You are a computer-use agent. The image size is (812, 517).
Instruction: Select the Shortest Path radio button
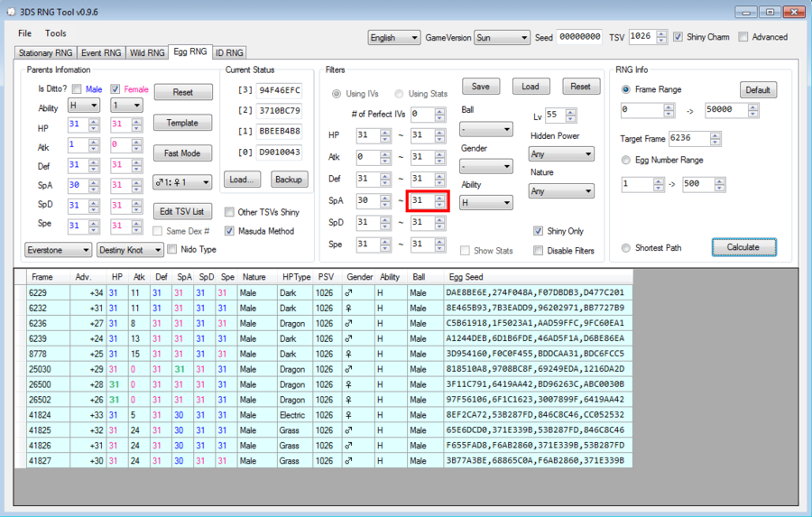(625, 248)
